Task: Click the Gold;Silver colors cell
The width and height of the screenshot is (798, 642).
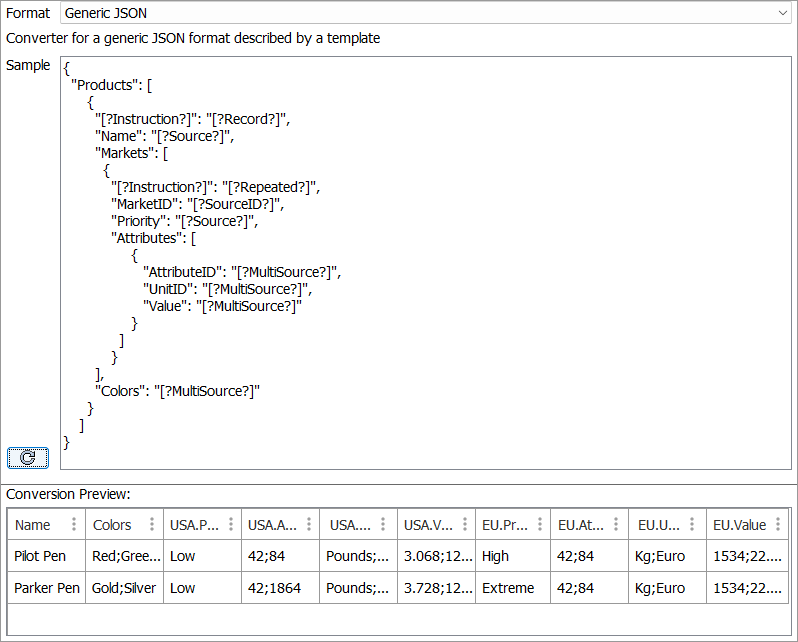Action: [124, 588]
